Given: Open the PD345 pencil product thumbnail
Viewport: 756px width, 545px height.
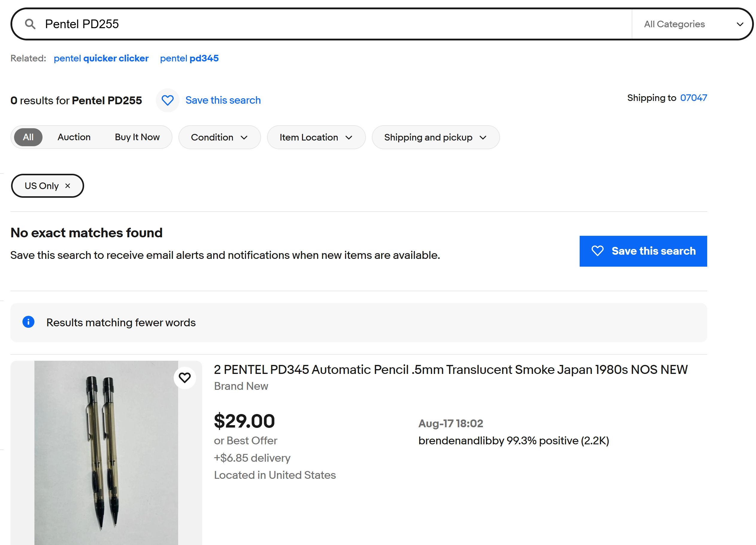Looking at the screenshot, I should coord(106,453).
